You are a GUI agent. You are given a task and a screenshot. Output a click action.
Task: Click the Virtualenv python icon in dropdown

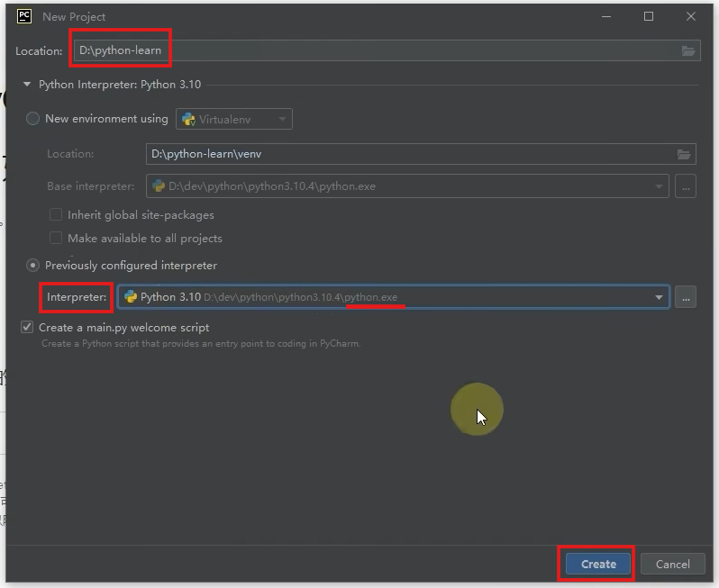[x=188, y=120]
